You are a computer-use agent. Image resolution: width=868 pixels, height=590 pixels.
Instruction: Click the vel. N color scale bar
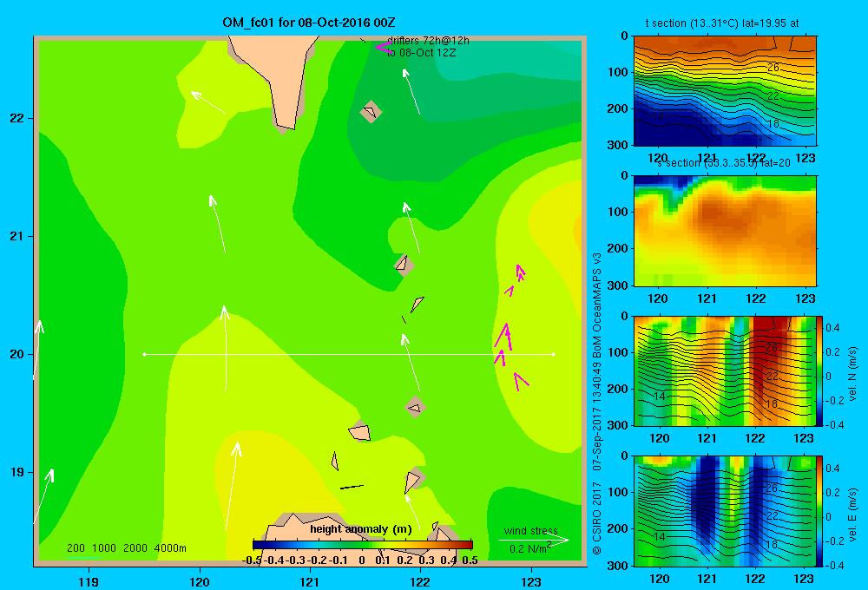click(x=820, y=370)
